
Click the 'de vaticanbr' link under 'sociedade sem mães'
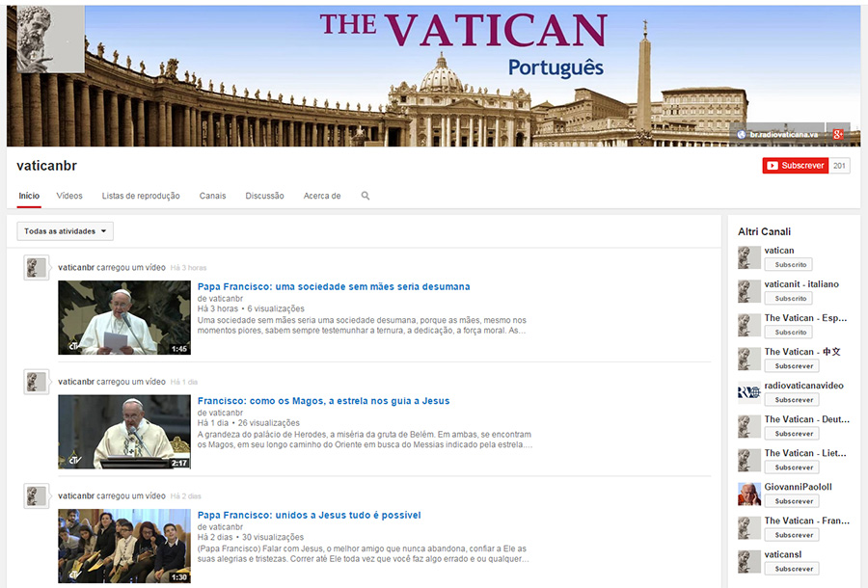point(220,298)
